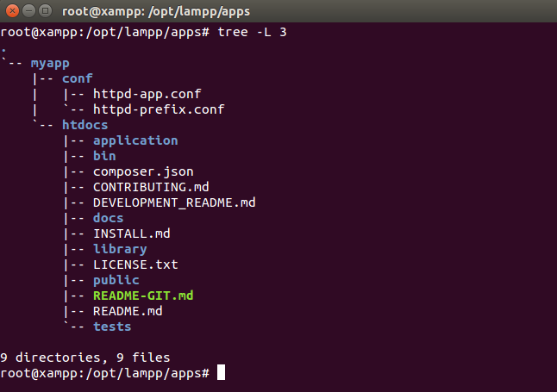Image resolution: width=557 pixels, height=392 pixels.
Task: Select composer.json in the listing
Action: point(143,171)
